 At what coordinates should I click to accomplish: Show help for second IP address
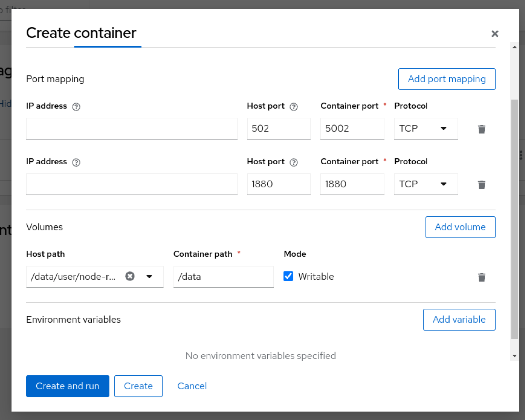(76, 162)
